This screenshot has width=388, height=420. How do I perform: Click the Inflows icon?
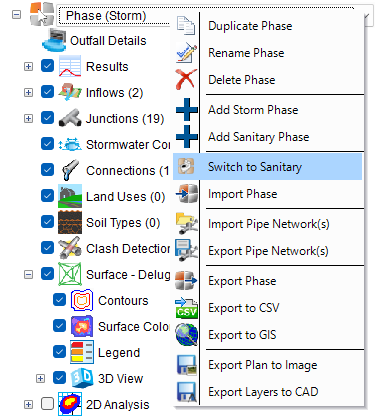point(70,92)
